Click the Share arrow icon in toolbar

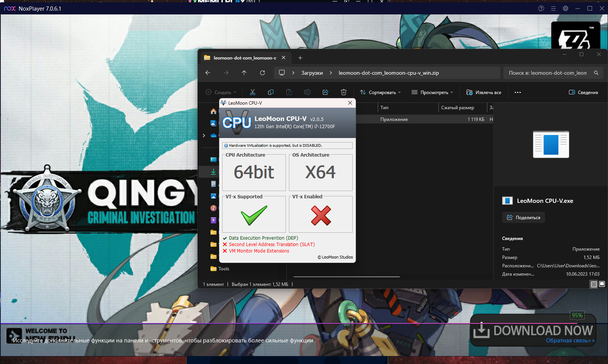click(x=325, y=92)
